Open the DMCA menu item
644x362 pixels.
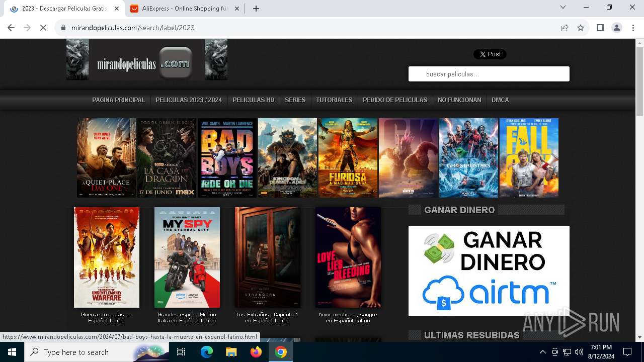pos(500,100)
